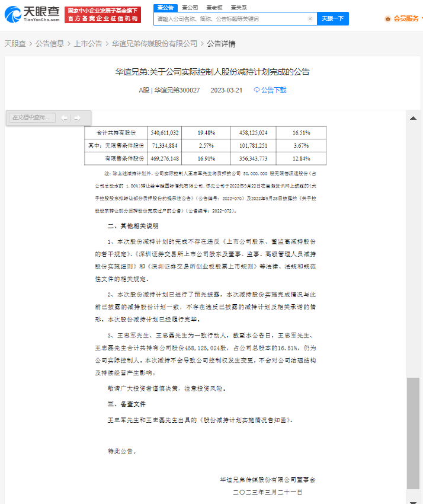Screen dimensions: 423x504
Task: Click table cell 16.51%
Action: [x=302, y=133]
